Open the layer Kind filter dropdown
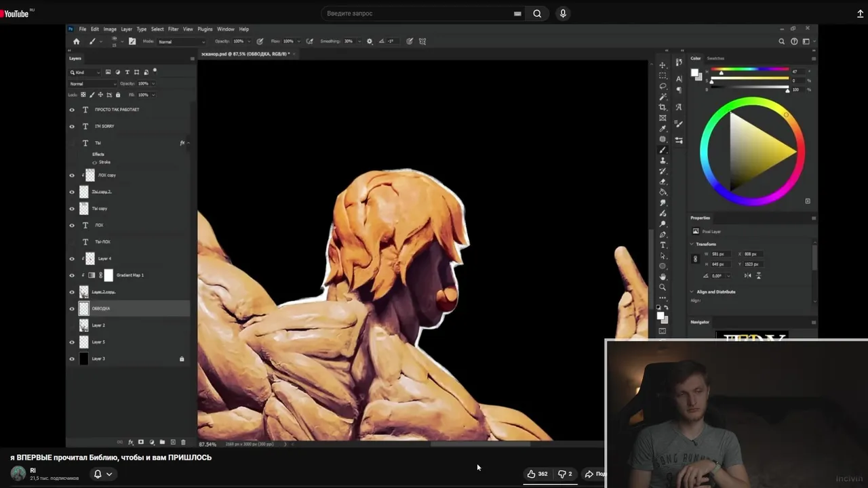 pos(85,73)
